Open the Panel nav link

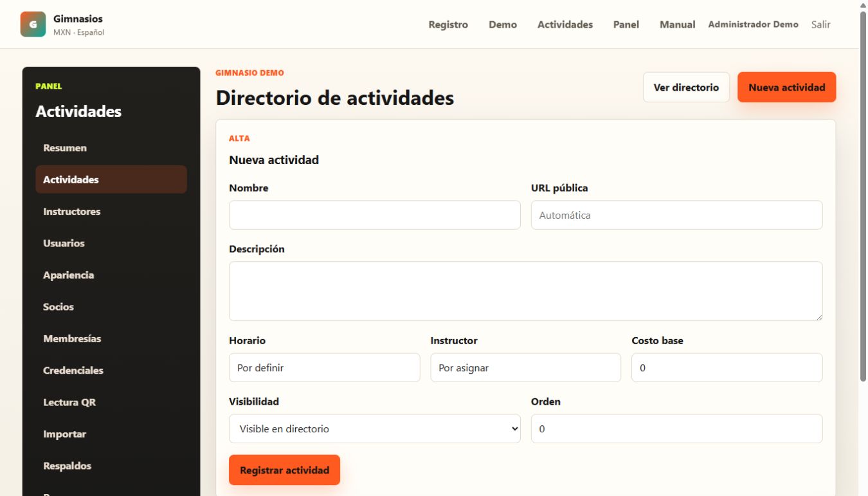click(x=626, y=24)
